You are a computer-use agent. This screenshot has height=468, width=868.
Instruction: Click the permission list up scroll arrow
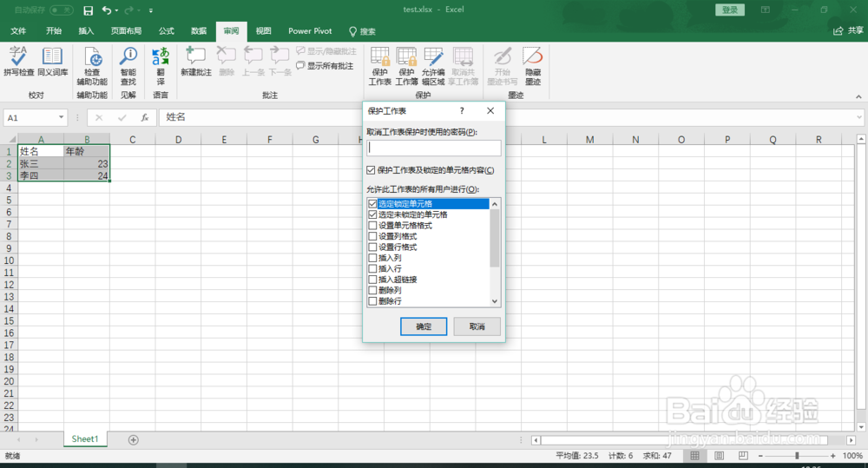[x=495, y=204]
